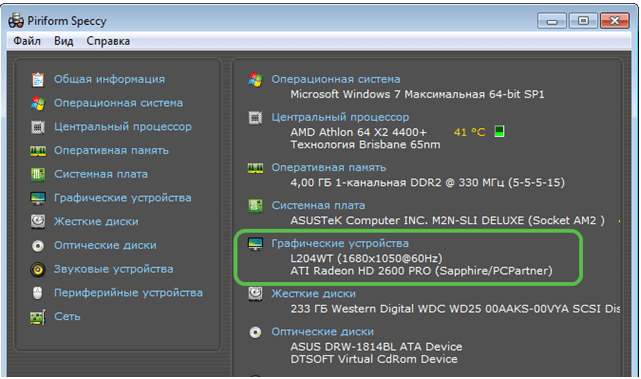The height and width of the screenshot is (379, 641).
Task: Open Графические устройства heading in summary panel
Action: point(340,243)
